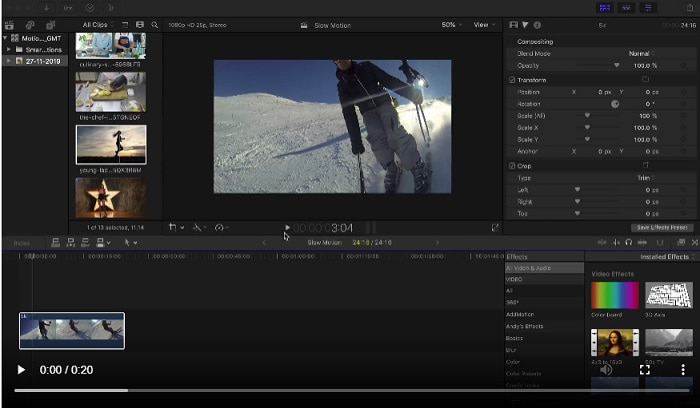Open the Installed Effects dropdown
This screenshot has width=700, height=408.
667,257
